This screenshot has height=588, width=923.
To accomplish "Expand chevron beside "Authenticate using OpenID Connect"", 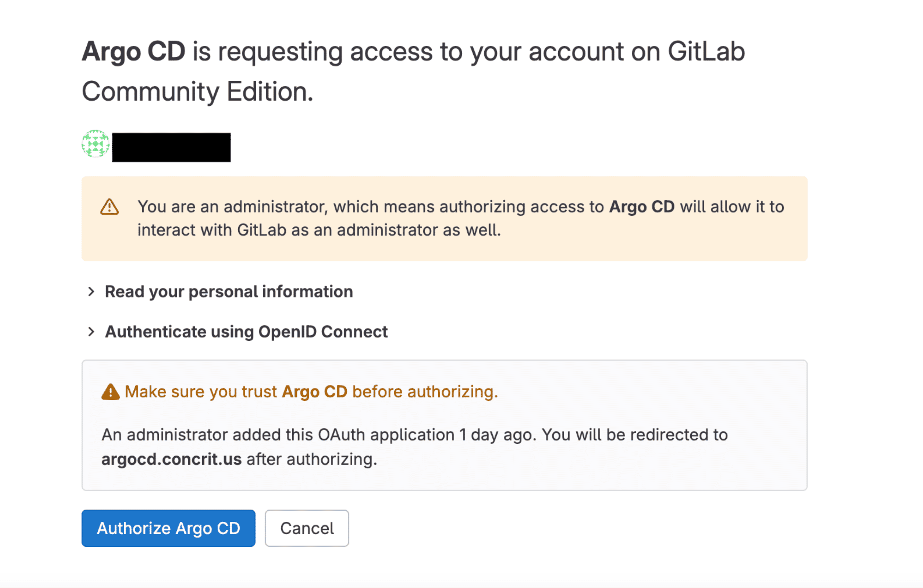I will 91,331.
